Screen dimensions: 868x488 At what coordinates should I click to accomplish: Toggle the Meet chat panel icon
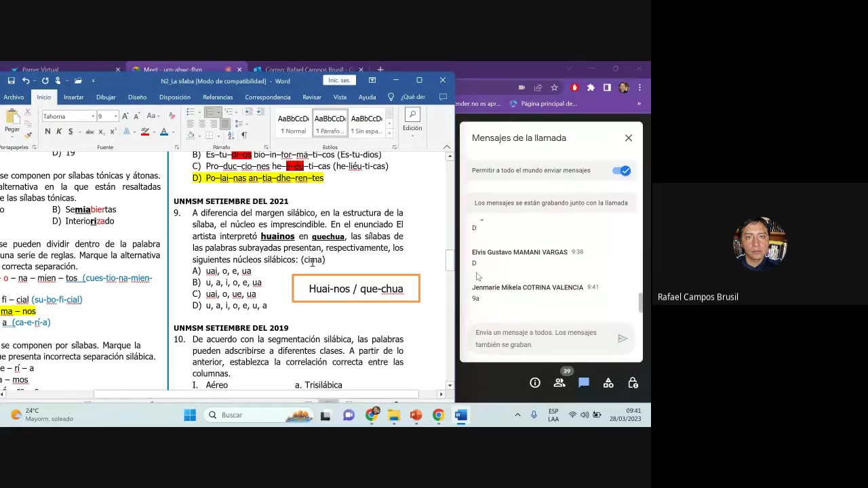[584, 383]
